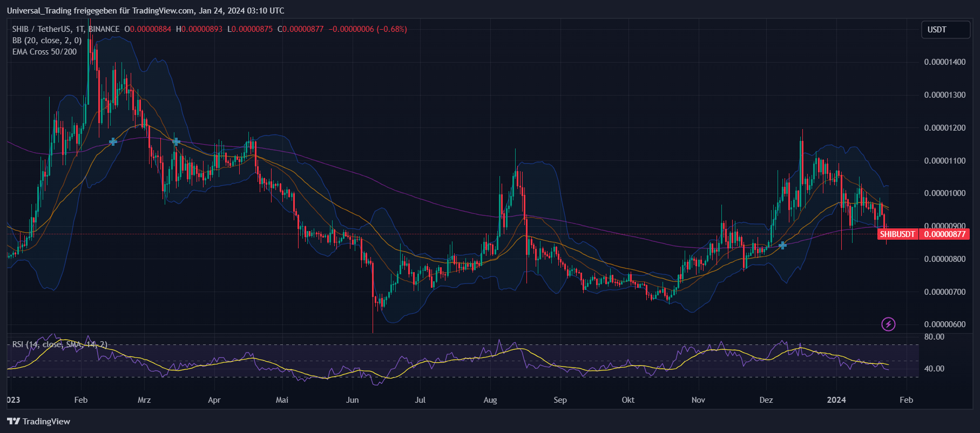Click the Aug label on the time axis
Viewport: 980px width, 433px height.
click(x=490, y=400)
